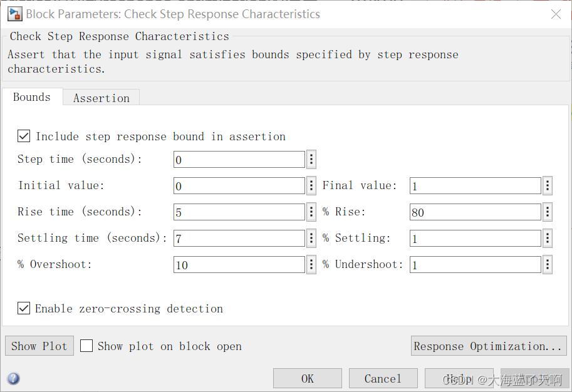Screen dimensions: 572x392
Task: Open Response Optimization
Action: [489, 346]
